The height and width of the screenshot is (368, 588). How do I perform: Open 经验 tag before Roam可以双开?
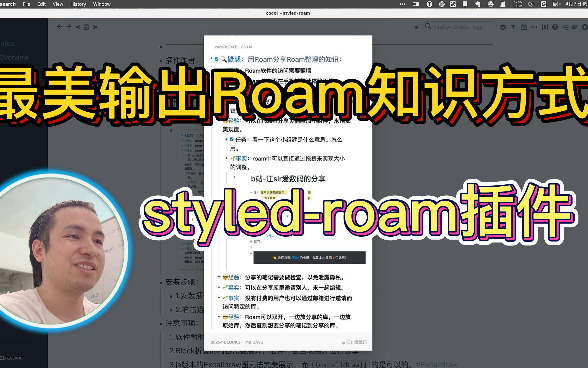(x=234, y=317)
